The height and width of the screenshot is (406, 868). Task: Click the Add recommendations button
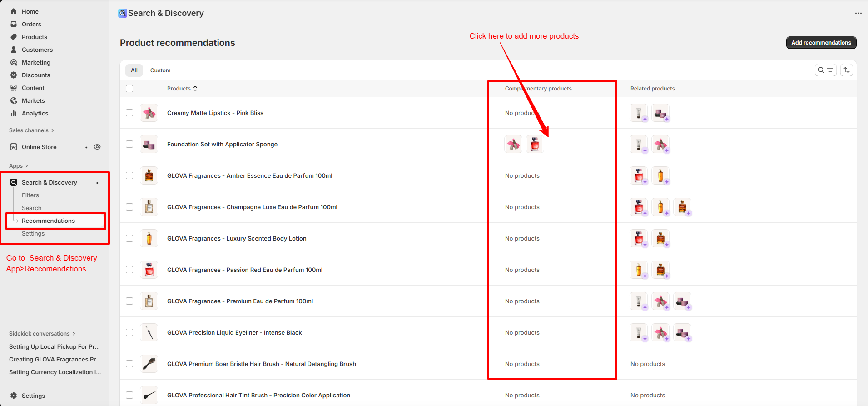tap(821, 43)
